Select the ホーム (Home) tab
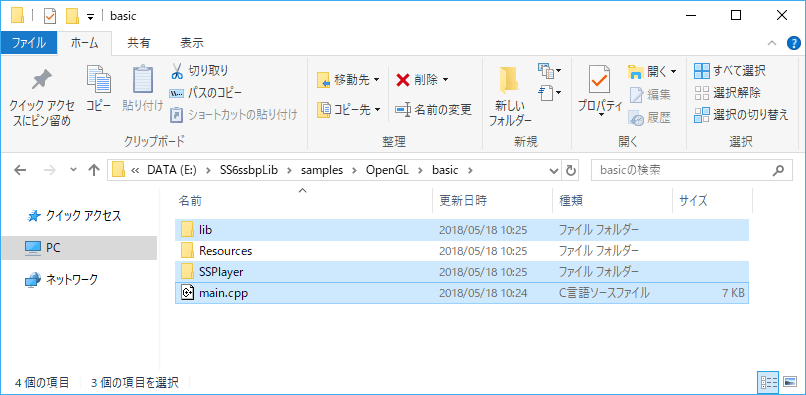Screen dimensions: 806x395 pyautogui.click(x=84, y=43)
